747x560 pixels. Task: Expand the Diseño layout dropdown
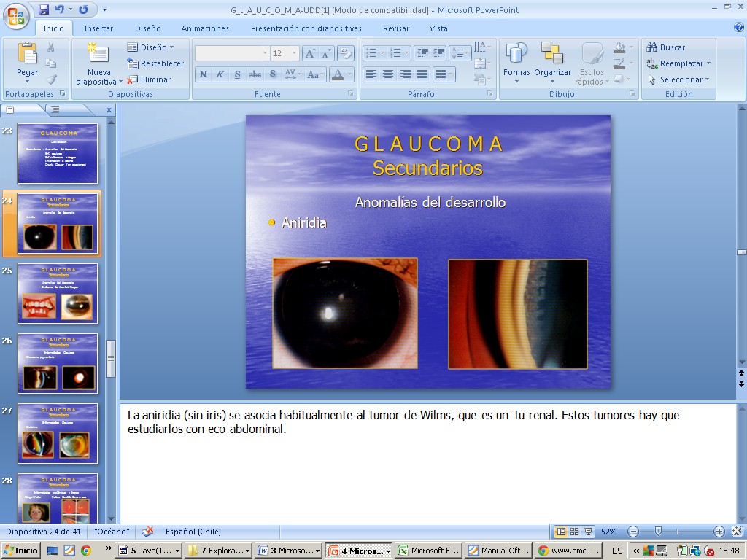click(171, 47)
